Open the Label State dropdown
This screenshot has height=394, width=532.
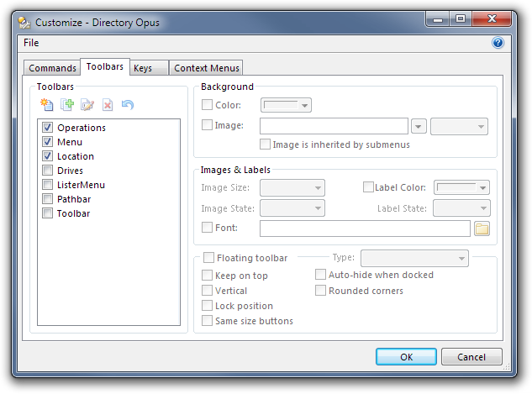pyautogui.click(x=461, y=208)
